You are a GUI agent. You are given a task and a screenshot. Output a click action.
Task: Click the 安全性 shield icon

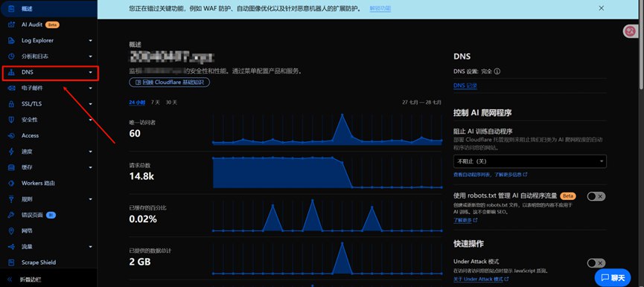point(12,120)
